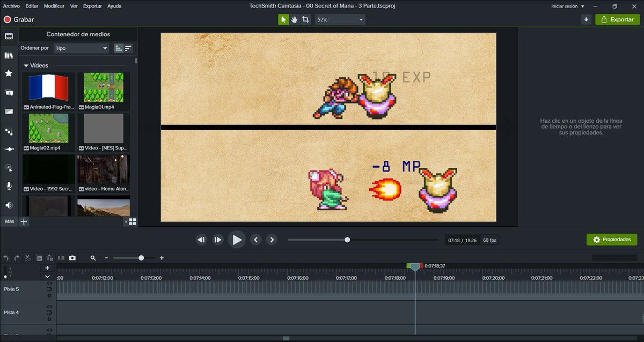Viewport: 644px width, 342px height.
Task: Toggle lock on Pista 4
Action: (49, 318)
